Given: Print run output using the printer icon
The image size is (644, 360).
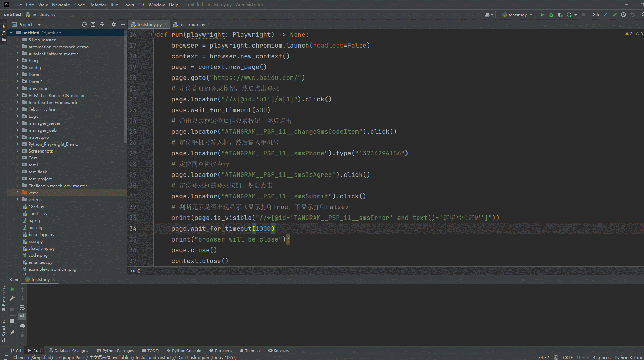Looking at the screenshot, I should (x=22, y=326).
